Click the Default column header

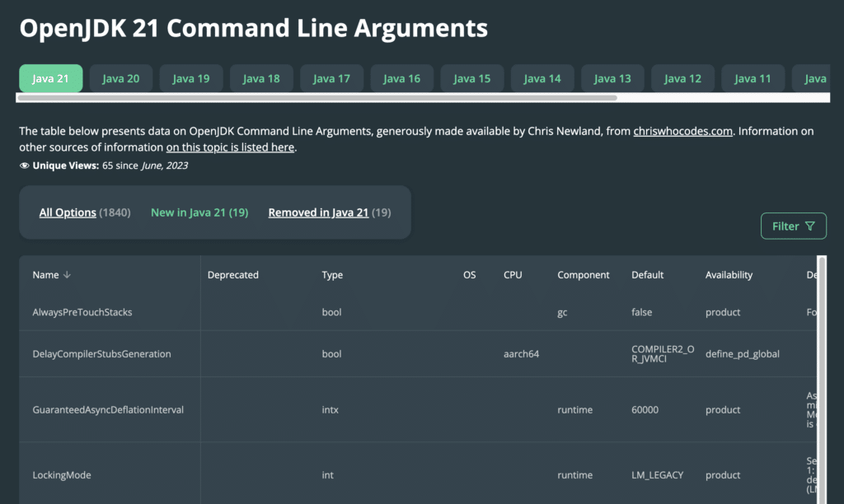648,275
